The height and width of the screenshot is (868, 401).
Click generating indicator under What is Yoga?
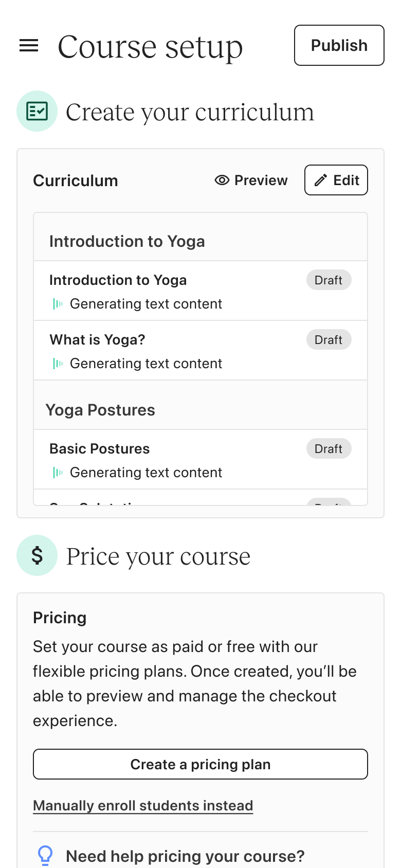coord(58,364)
